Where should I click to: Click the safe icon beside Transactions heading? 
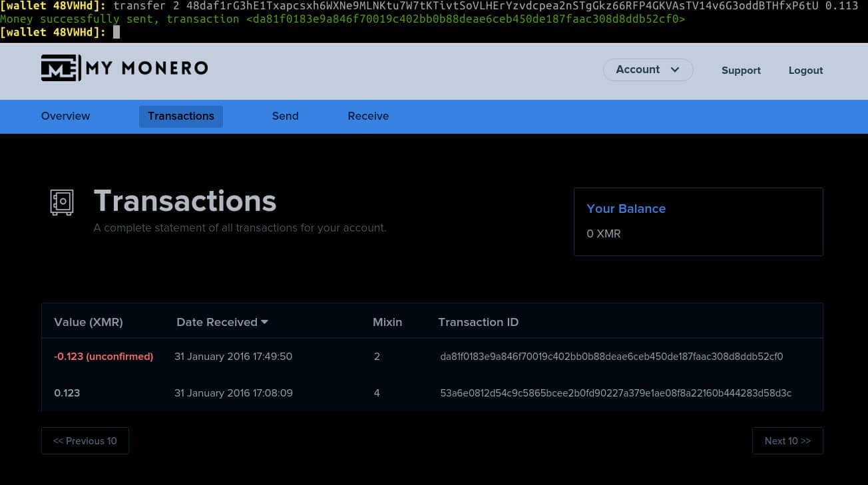[x=62, y=202]
